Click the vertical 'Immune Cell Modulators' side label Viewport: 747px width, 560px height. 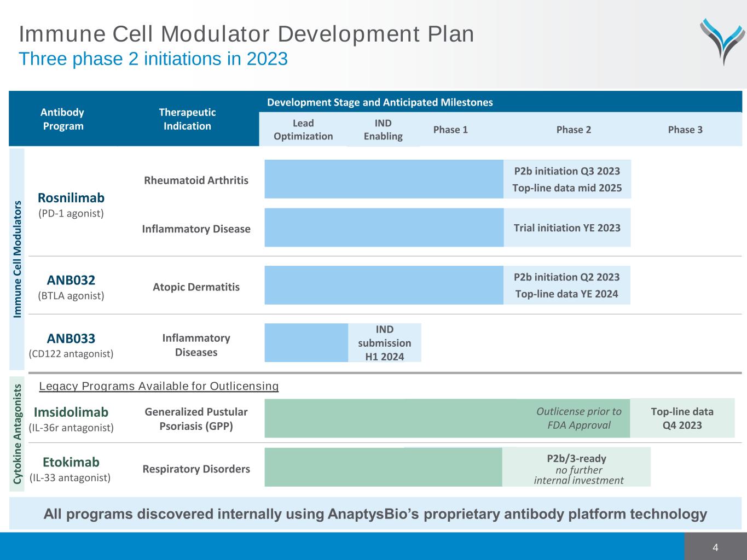click(x=17, y=259)
